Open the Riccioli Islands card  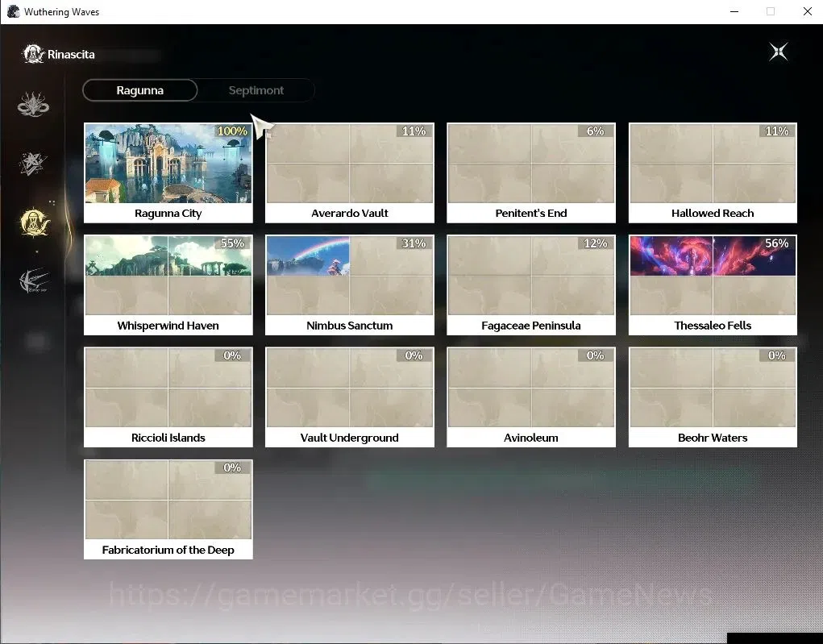pos(168,397)
